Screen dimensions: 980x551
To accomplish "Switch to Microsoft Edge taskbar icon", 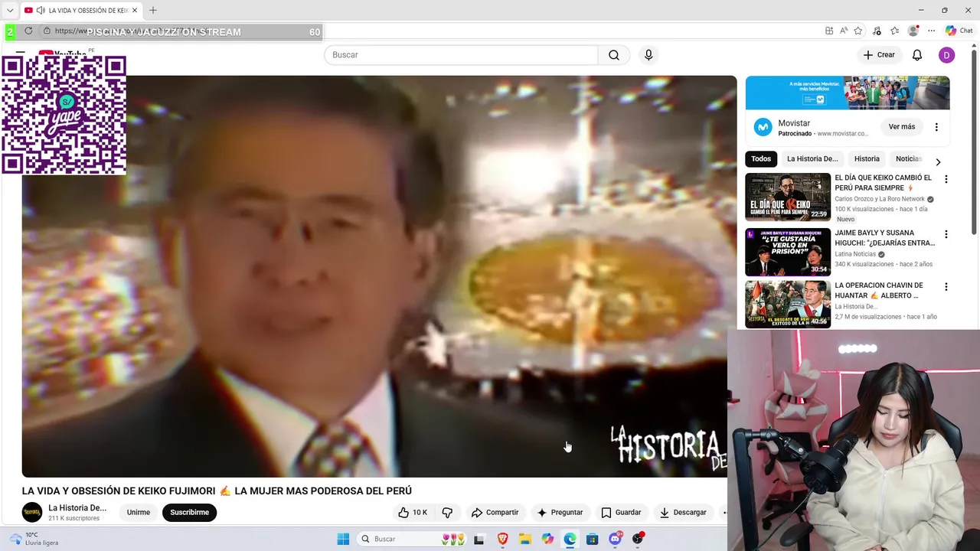I will point(570,539).
